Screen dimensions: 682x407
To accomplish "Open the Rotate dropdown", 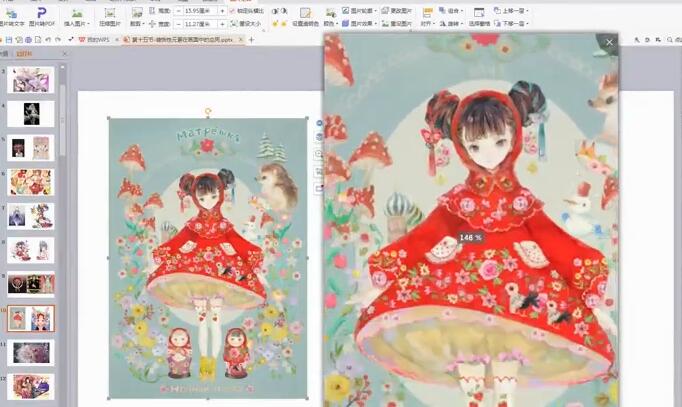I will 451,23.
